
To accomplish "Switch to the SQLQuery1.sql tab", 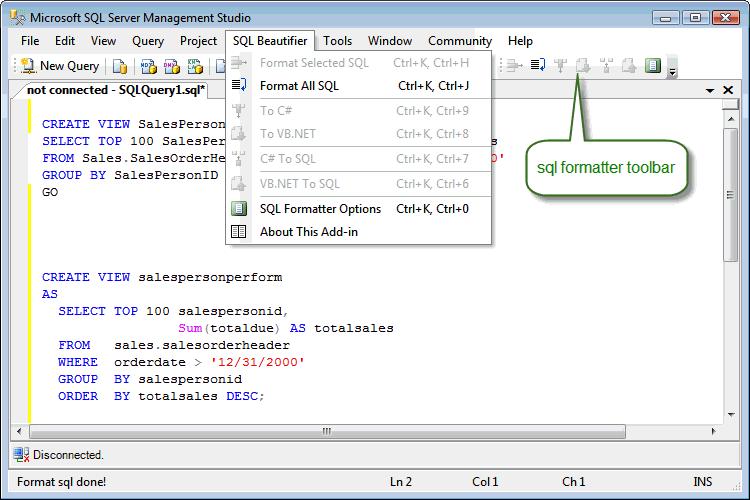I will tap(115, 90).
